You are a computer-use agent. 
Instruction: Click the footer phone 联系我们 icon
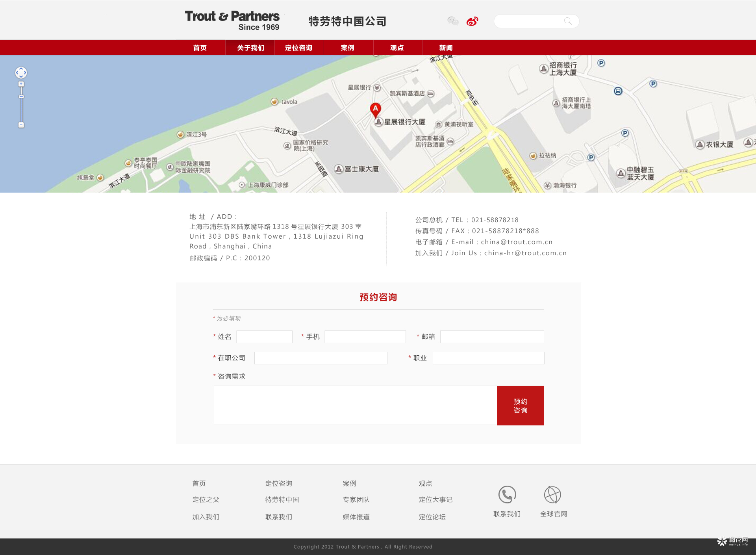point(507,495)
